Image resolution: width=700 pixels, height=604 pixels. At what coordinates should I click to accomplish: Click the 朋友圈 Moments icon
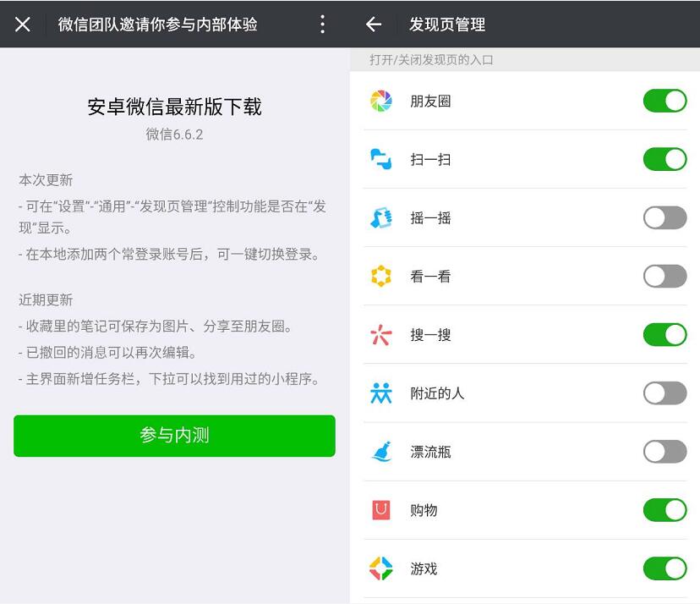point(380,101)
